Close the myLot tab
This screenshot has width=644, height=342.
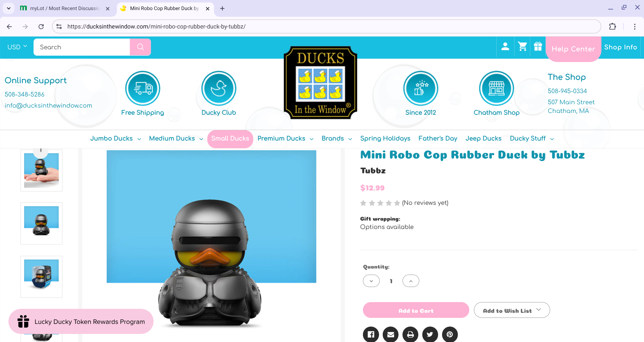tap(108, 8)
